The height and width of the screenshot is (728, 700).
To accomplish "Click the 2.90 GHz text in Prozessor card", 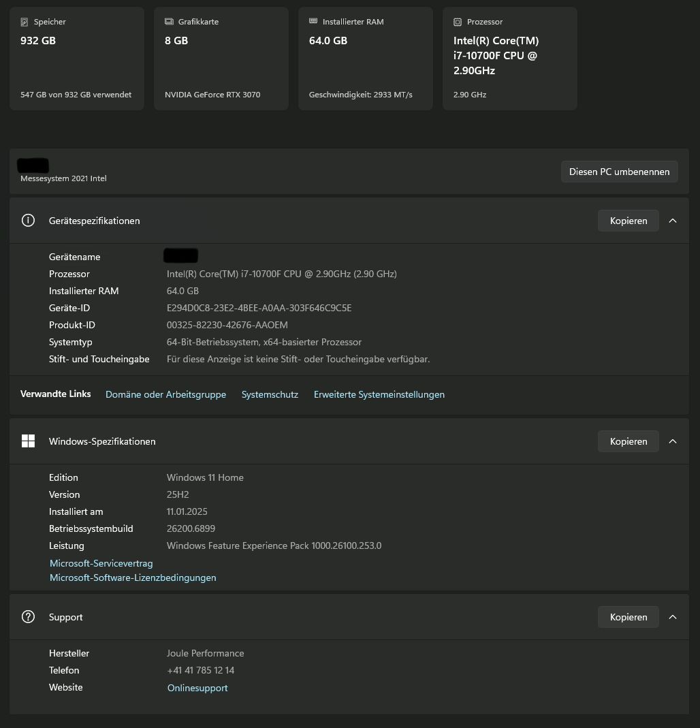I will pyautogui.click(x=470, y=95).
